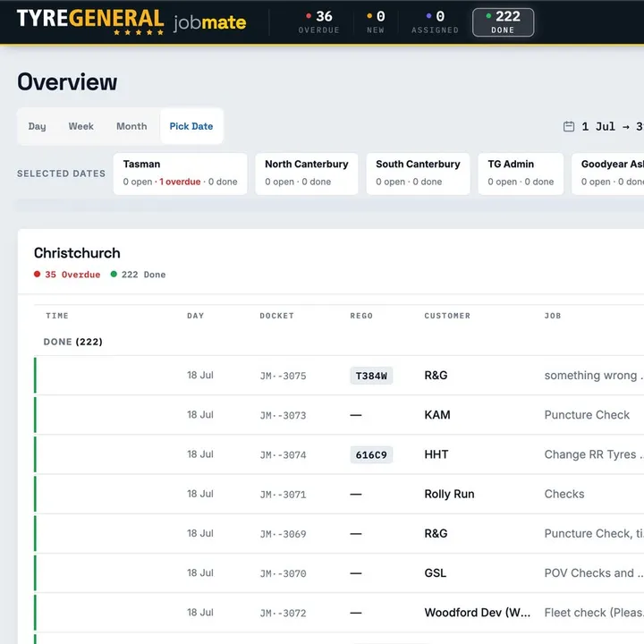
Task: Select the Rolly Run customer cell
Action: click(x=449, y=494)
